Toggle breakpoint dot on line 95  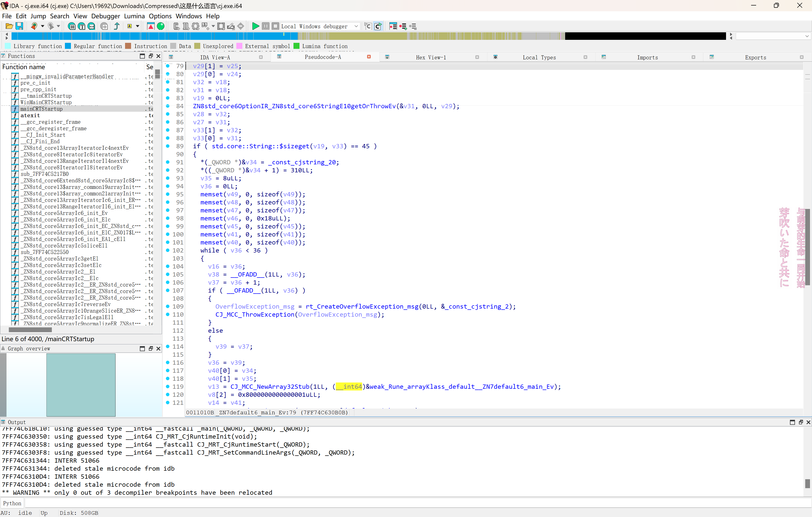[x=168, y=194]
